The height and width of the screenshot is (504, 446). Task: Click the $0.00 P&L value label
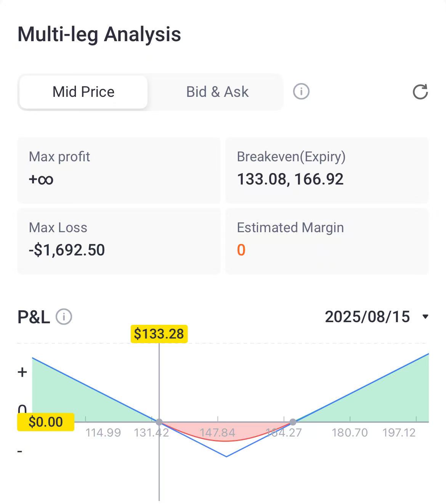point(45,422)
